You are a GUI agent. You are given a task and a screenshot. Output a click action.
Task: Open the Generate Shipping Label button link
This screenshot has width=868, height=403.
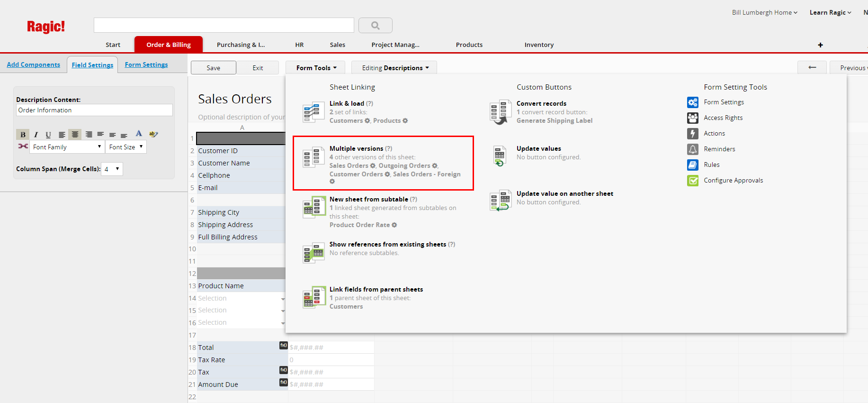click(x=555, y=121)
